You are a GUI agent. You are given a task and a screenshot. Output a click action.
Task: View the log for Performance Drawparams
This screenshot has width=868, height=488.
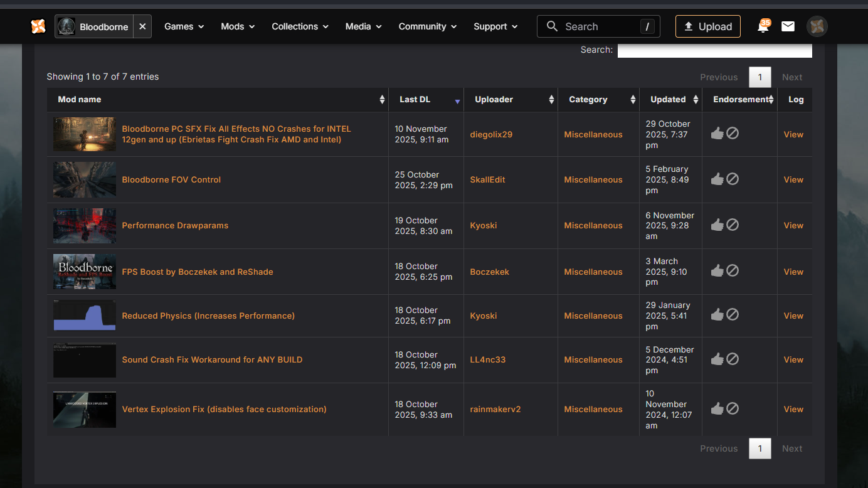(793, 225)
